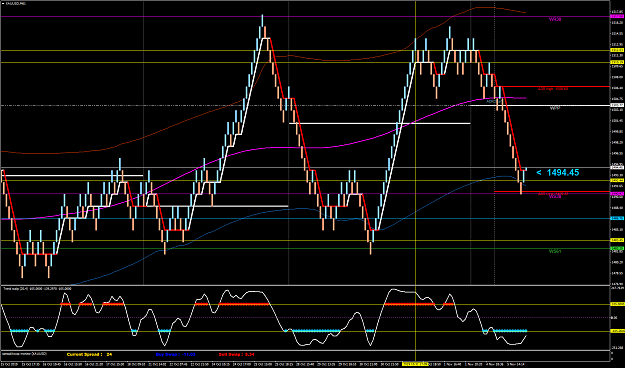The height and width of the screenshot is (368, 625).
Task: Click the magenta weekly label near chart top
Action: (555, 19)
